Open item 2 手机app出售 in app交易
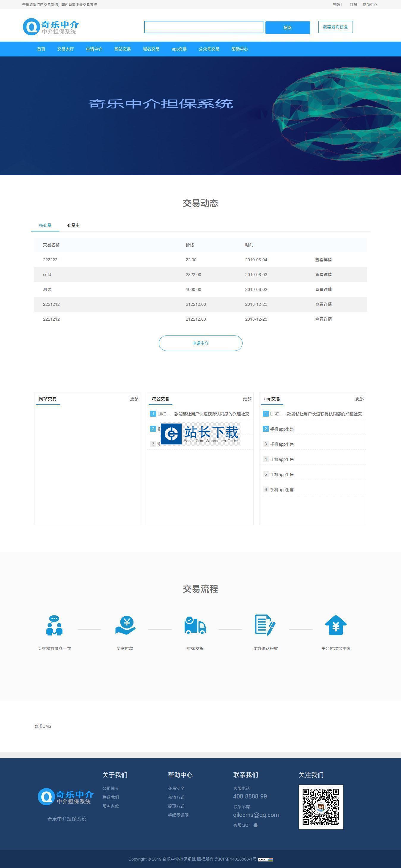The height and width of the screenshot is (868, 401). (282, 429)
